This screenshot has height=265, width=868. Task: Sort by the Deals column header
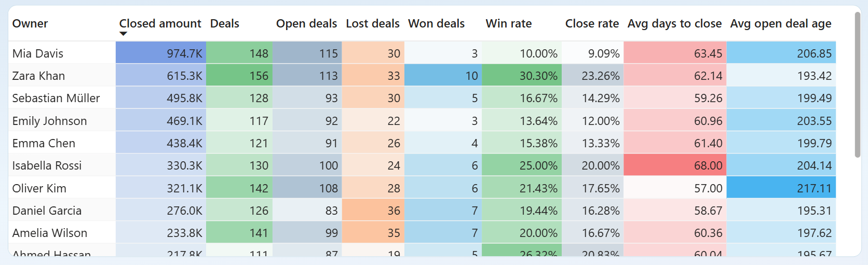[x=224, y=23]
